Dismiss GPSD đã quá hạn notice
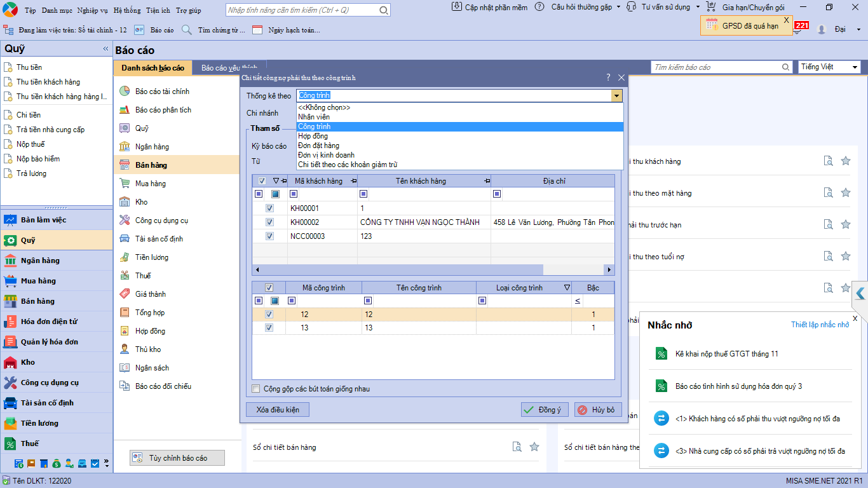The width and height of the screenshot is (868, 488). click(x=786, y=20)
